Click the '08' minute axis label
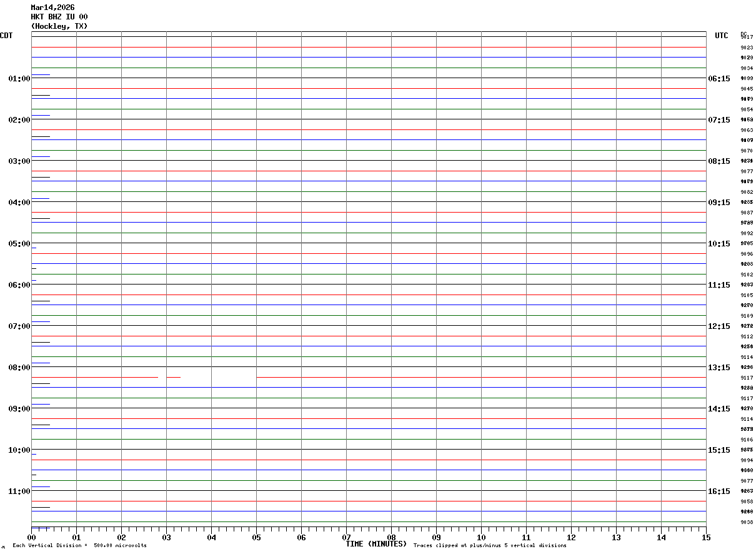The width and height of the screenshot is (756, 554). click(391, 537)
